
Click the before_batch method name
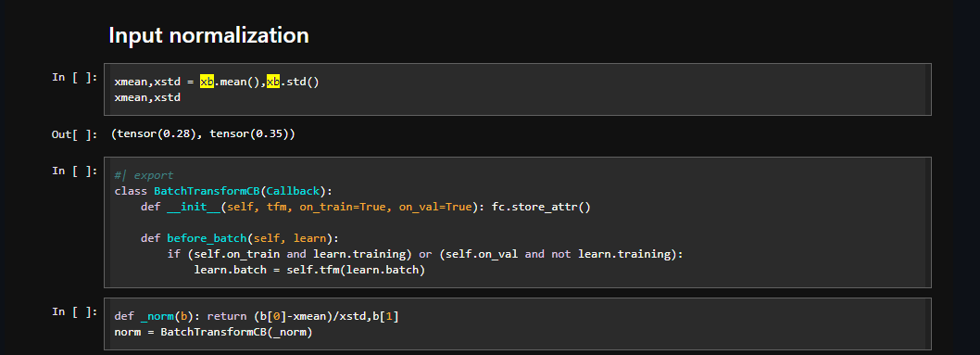coord(207,239)
